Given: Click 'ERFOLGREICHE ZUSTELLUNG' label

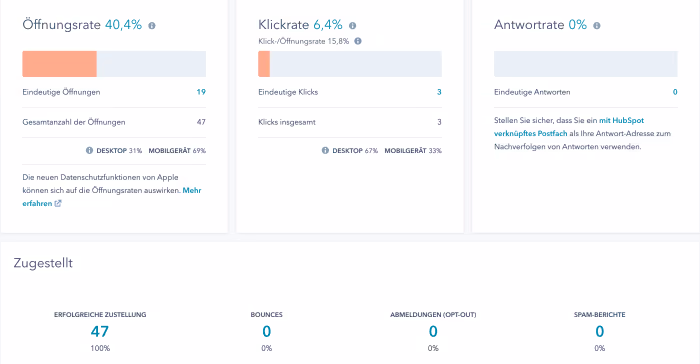Looking at the screenshot, I should [x=100, y=314].
